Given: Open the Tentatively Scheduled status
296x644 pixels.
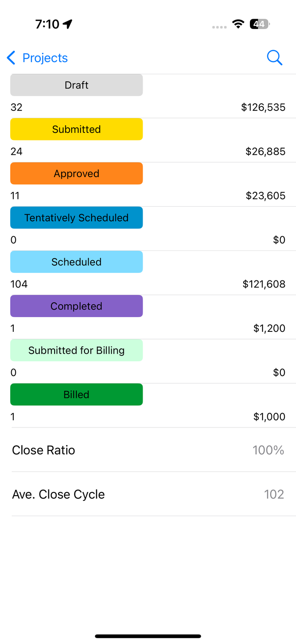Looking at the screenshot, I should [x=76, y=218].
